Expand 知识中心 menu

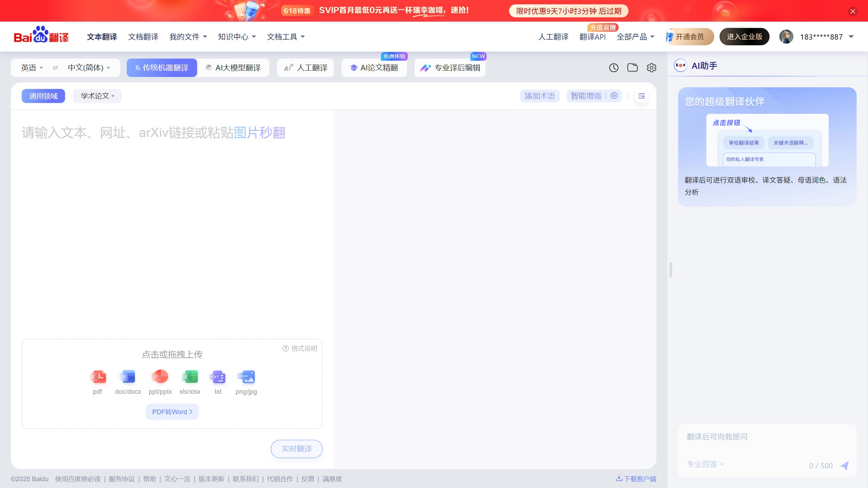click(237, 37)
